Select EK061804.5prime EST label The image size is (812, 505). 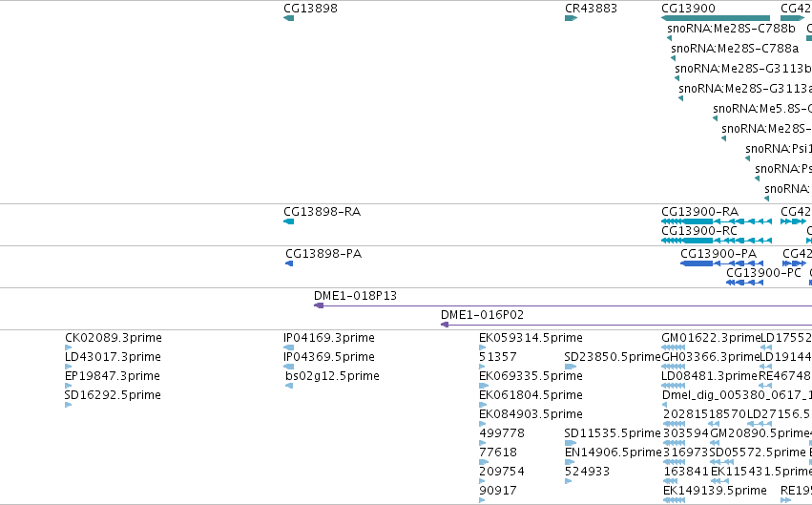(531, 395)
